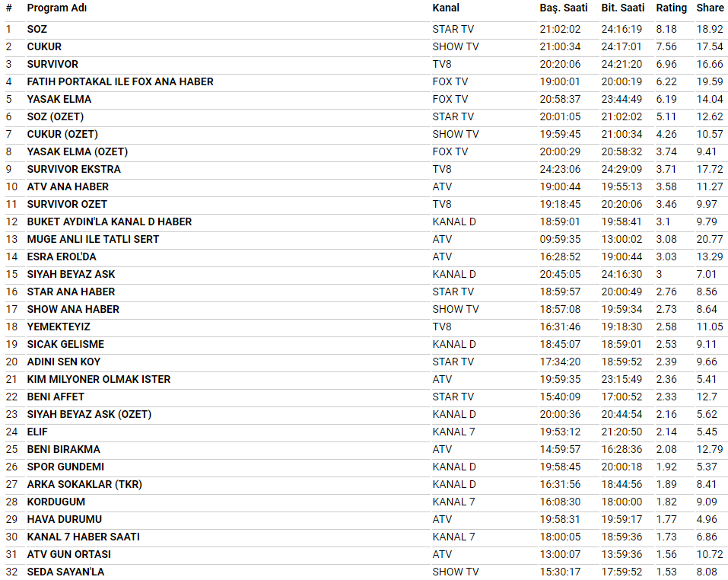
Task: Select BUKET AYDIN'LA KANAL D HABER
Action: click(110, 221)
